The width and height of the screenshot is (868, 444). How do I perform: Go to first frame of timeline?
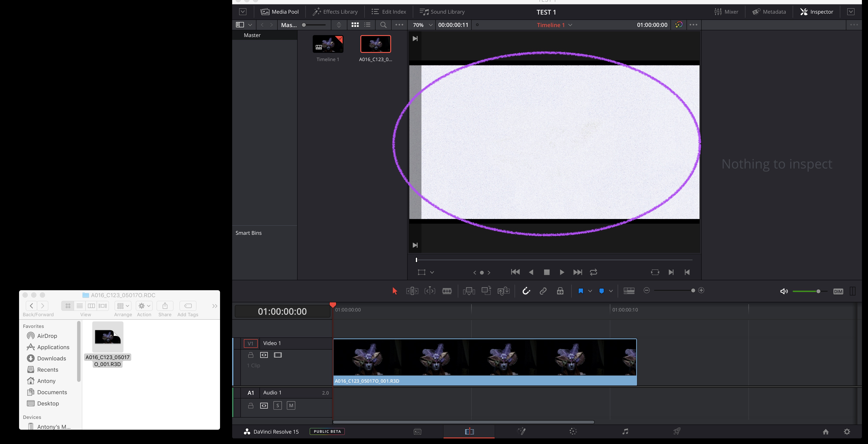(515, 272)
